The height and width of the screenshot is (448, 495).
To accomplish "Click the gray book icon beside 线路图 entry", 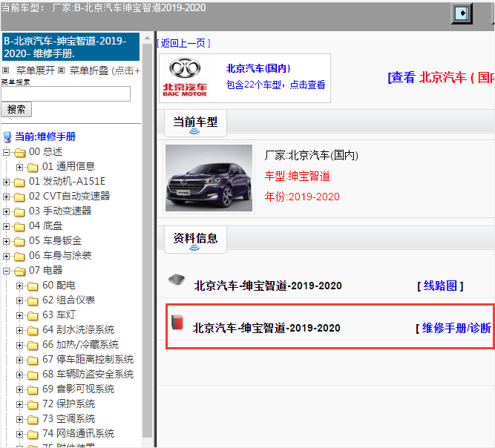I will [x=177, y=279].
